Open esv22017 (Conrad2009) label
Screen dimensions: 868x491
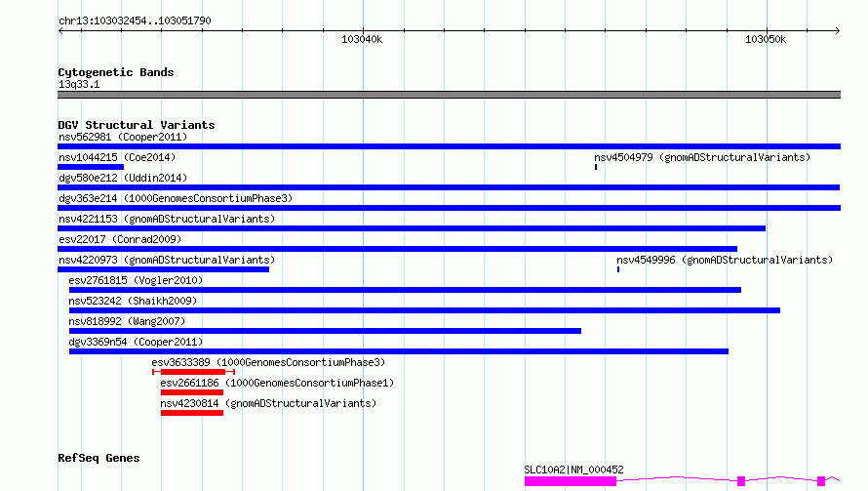click(120, 239)
